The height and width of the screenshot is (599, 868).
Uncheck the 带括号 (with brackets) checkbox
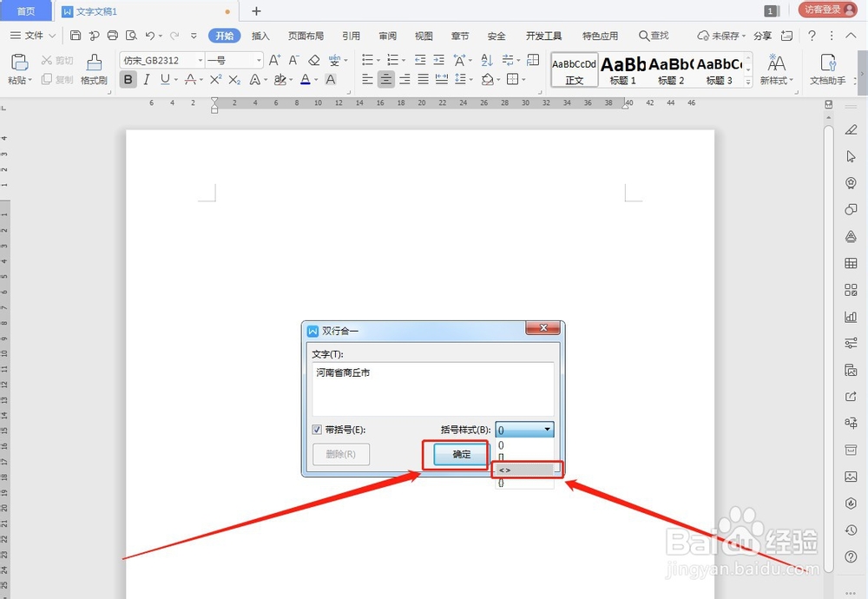pyautogui.click(x=317, y=430)
